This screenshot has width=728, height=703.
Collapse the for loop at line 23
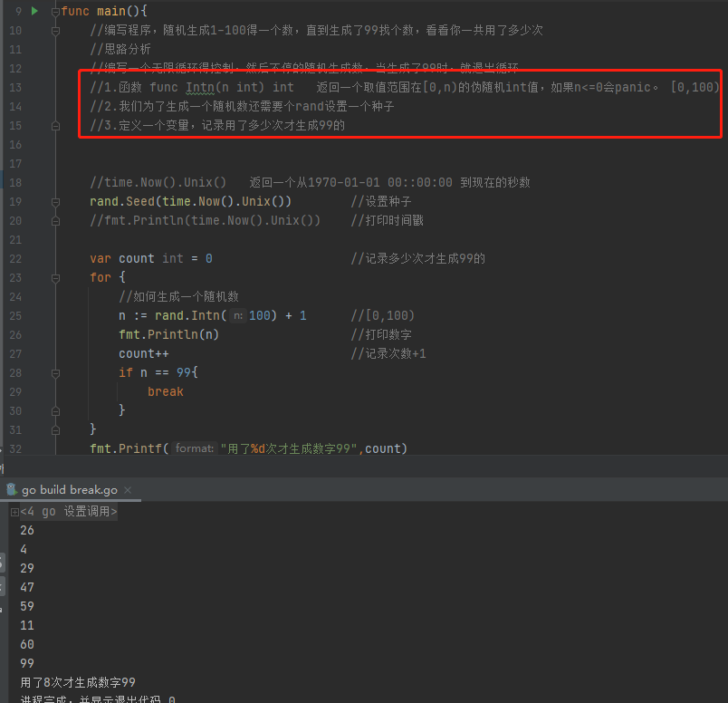tap(55, 278)
